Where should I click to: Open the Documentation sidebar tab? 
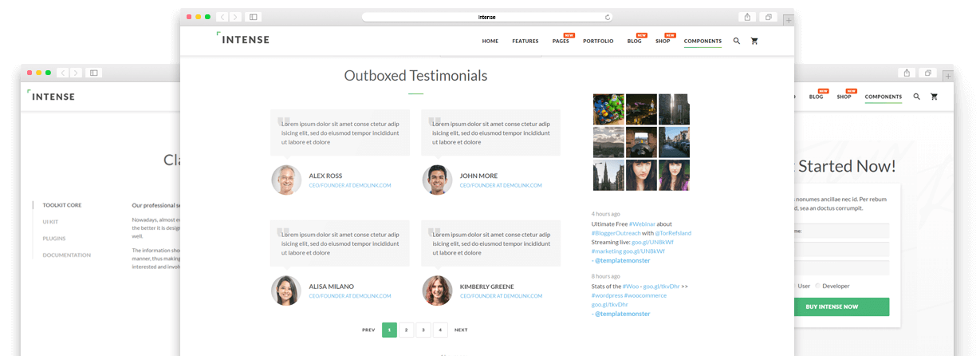coord(66,255)
